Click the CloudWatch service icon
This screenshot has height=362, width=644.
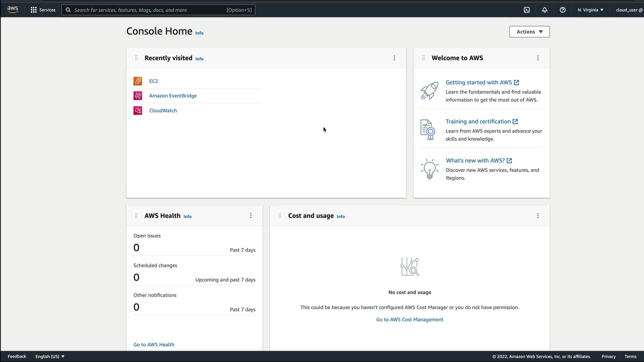click(x=138, y=111)
